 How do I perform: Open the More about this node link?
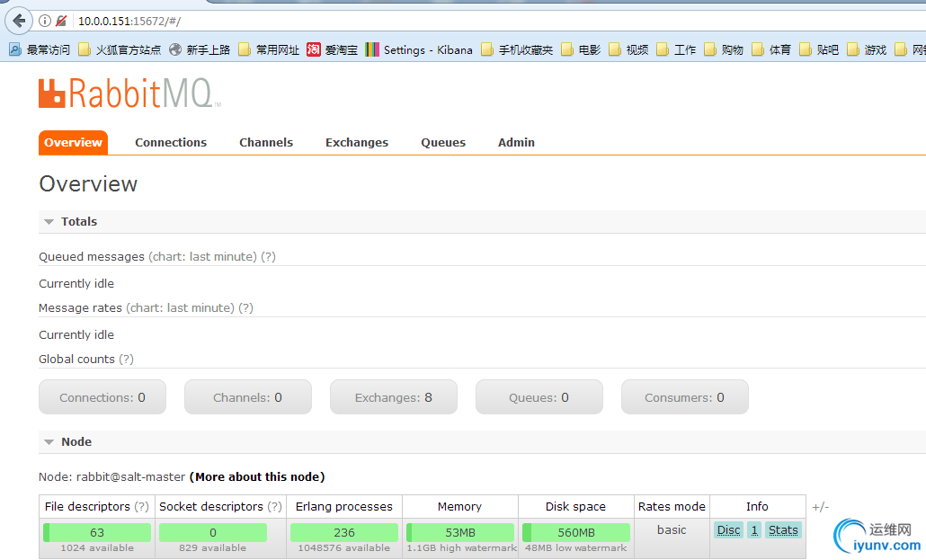pos(257,476)
